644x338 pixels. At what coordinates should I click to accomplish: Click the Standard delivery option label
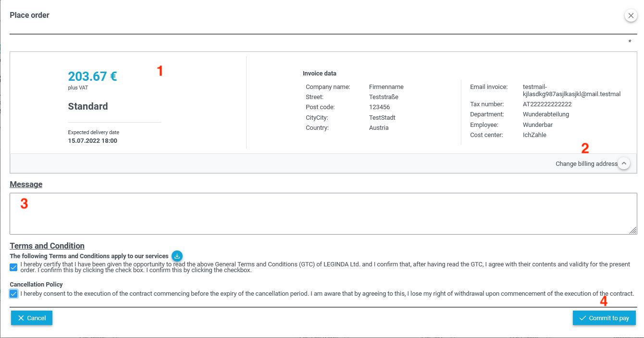[88, 107]
